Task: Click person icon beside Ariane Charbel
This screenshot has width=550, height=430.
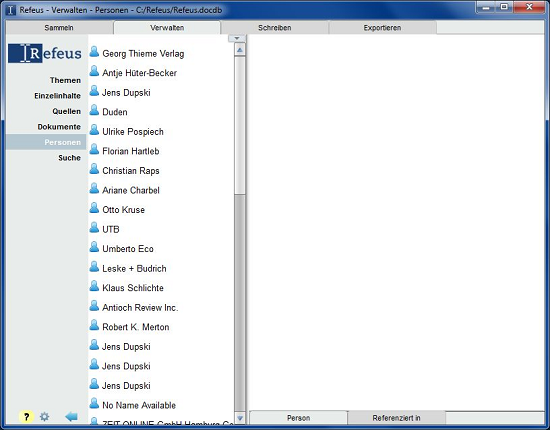Action: click(94, 189)
